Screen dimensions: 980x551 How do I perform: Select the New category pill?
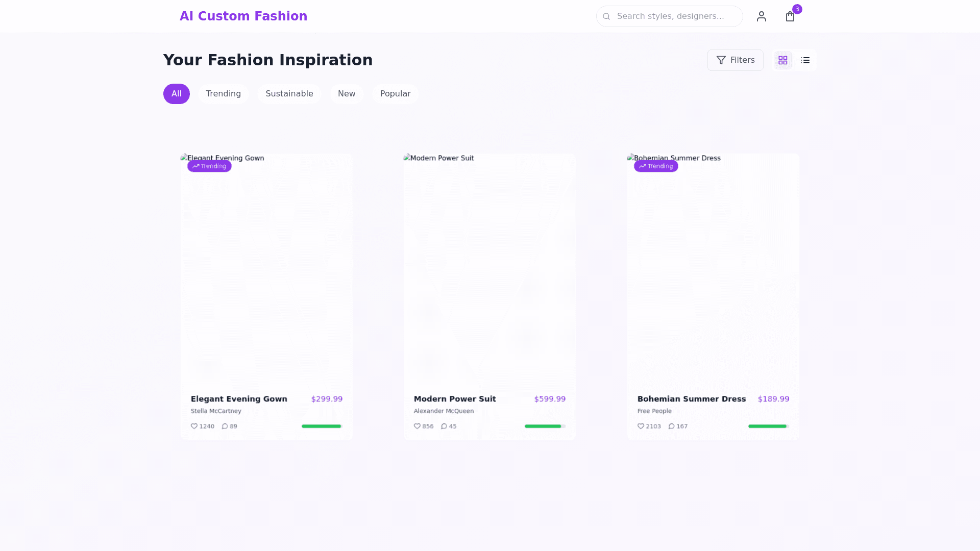(x=346, y=94)
